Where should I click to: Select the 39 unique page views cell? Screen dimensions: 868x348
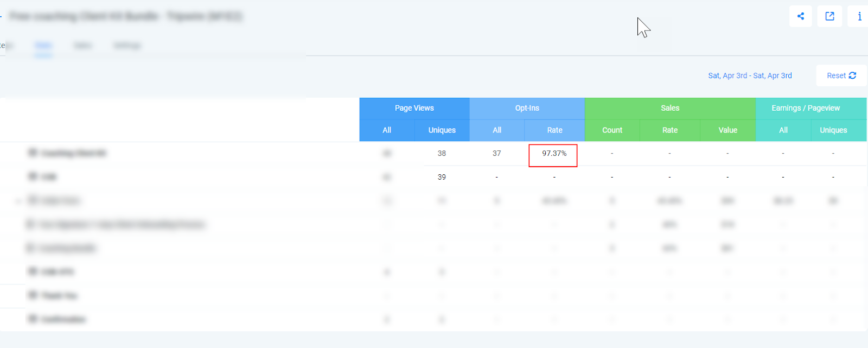pos(442,177)
